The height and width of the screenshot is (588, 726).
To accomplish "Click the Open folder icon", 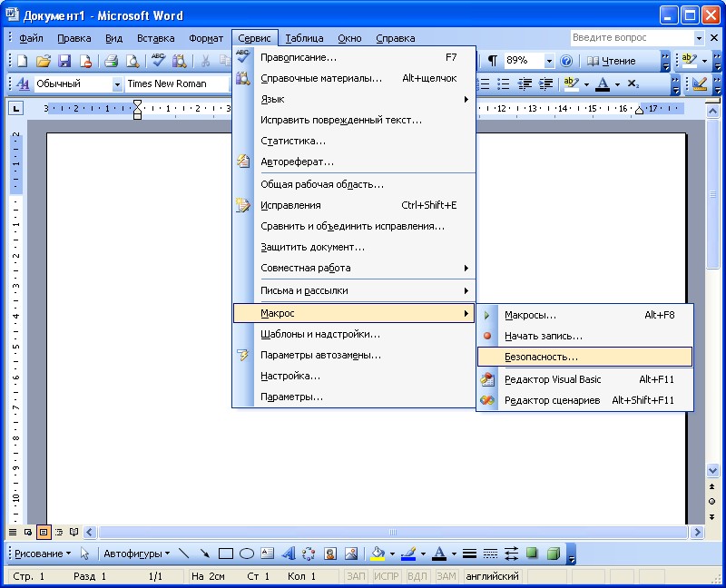I will [43, 61].
